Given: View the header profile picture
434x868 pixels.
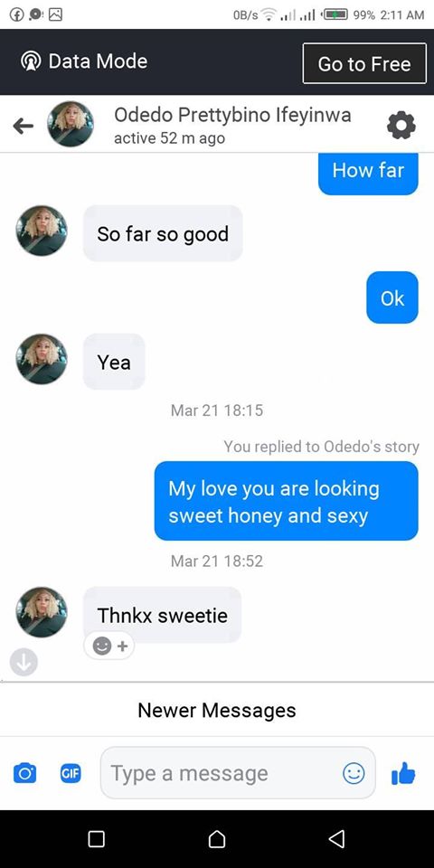Looking at the screenshot, I should click(x=71, y=124).
